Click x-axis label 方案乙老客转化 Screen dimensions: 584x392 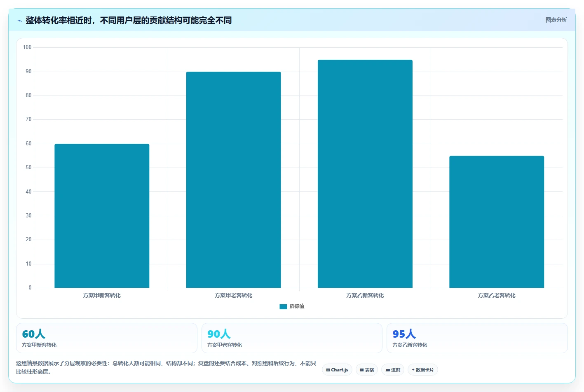(497, 295)
